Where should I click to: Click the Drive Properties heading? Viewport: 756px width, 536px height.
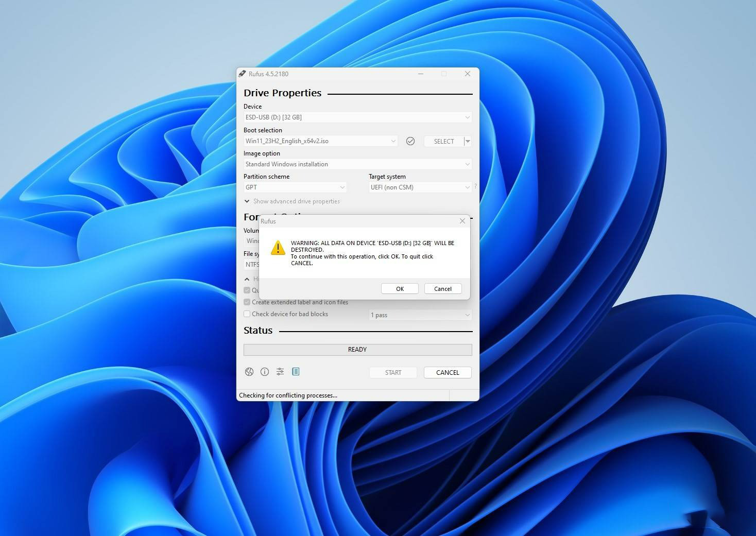pyautogui.click(x=282, y=93)
